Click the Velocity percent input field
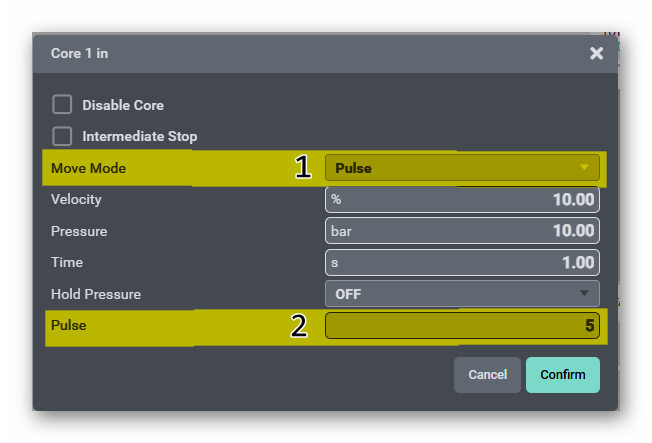 click(x=461, y=200)
